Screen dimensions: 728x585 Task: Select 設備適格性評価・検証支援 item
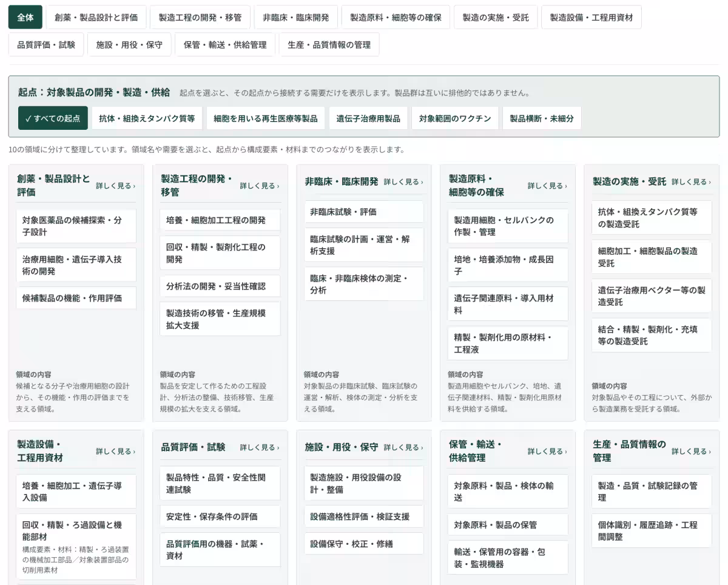(364, 516)
